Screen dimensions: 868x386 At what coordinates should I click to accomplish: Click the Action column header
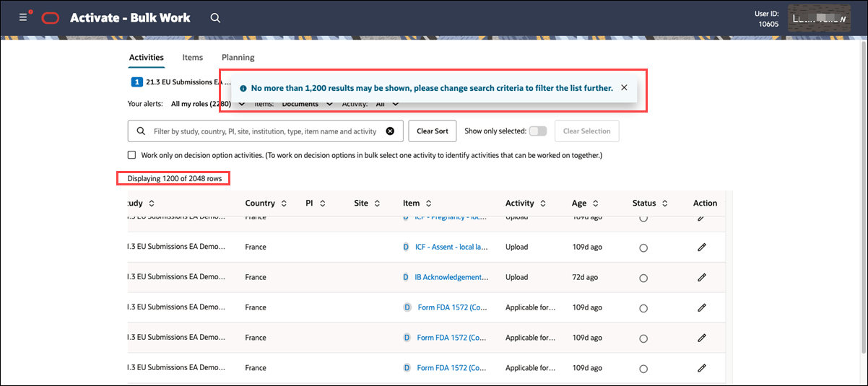click(705, 203)
